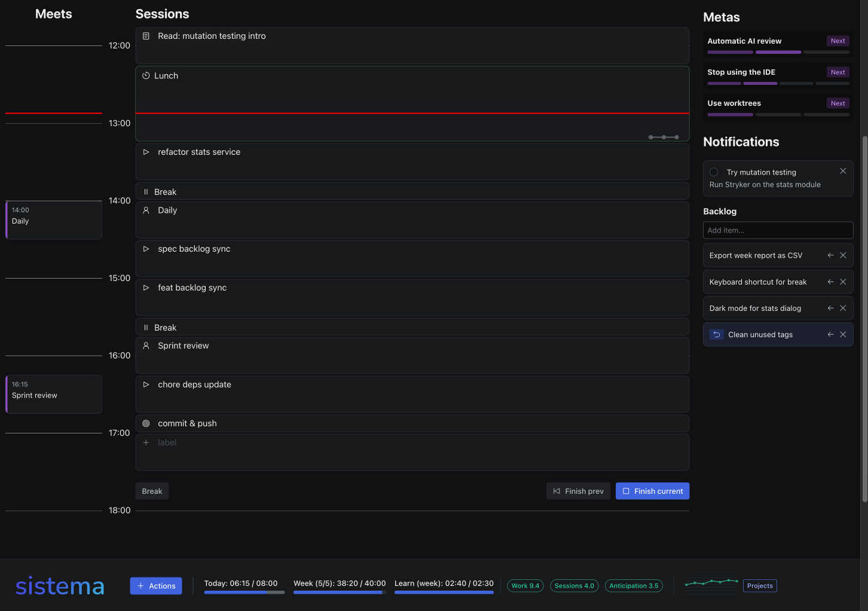Click the target icon beside commit & push
The image size is (868, 611).
[x=146, y=424]
